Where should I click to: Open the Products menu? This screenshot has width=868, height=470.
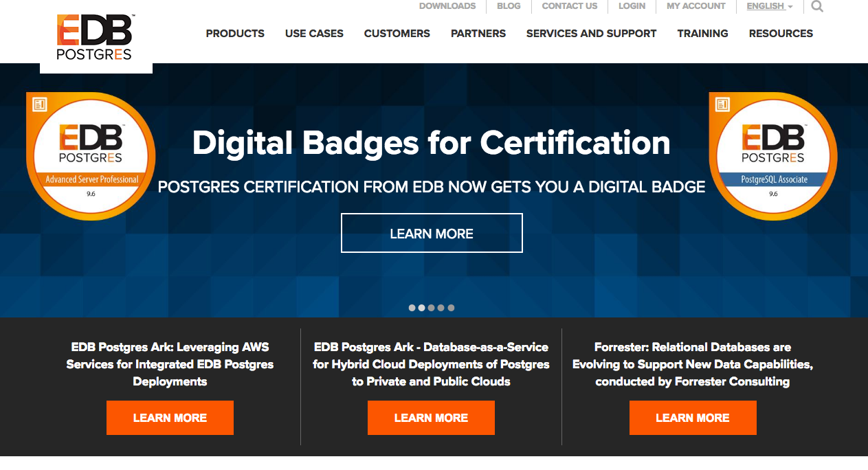pos(235,33)
